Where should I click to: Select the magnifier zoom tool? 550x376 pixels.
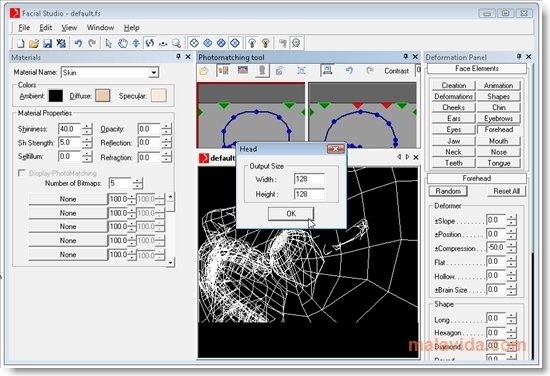tap(176, 43)
